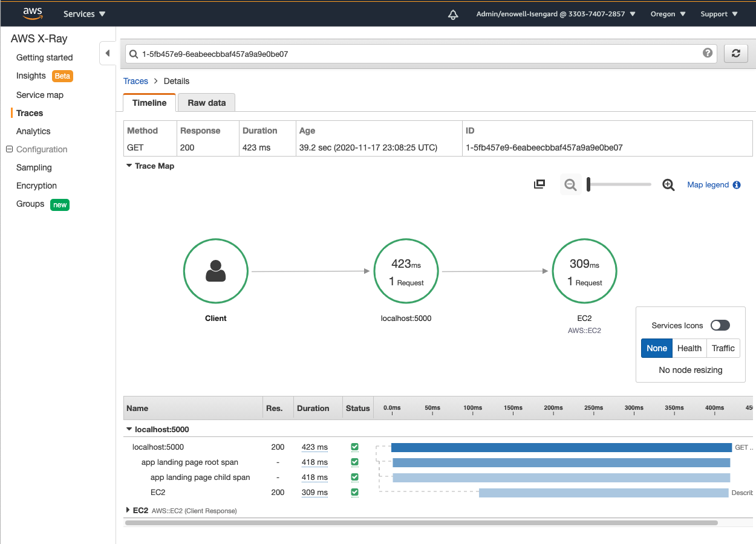This screenshot has height=544, width=756.
Task: Adjust the map zoom slider handle
Action: pos(588,185)
